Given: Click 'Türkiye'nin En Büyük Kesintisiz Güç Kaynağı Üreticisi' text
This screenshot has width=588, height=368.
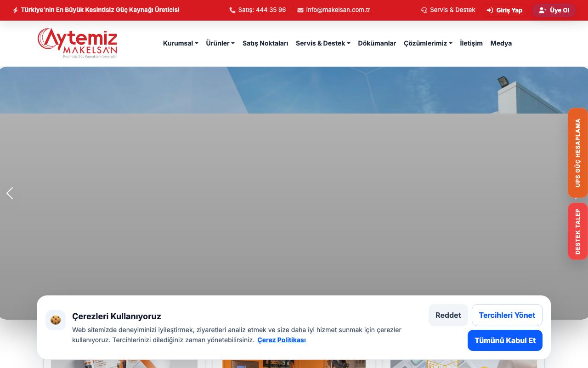Looking at the screenshot, I should tap(100, 10).
